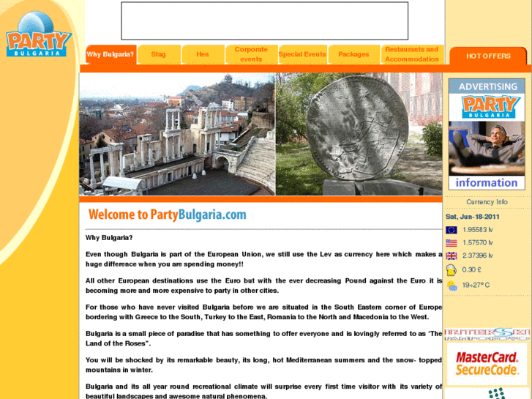Open the Packages tab
The height and width of the screenshot is (399, 532).
pos(353,54)
